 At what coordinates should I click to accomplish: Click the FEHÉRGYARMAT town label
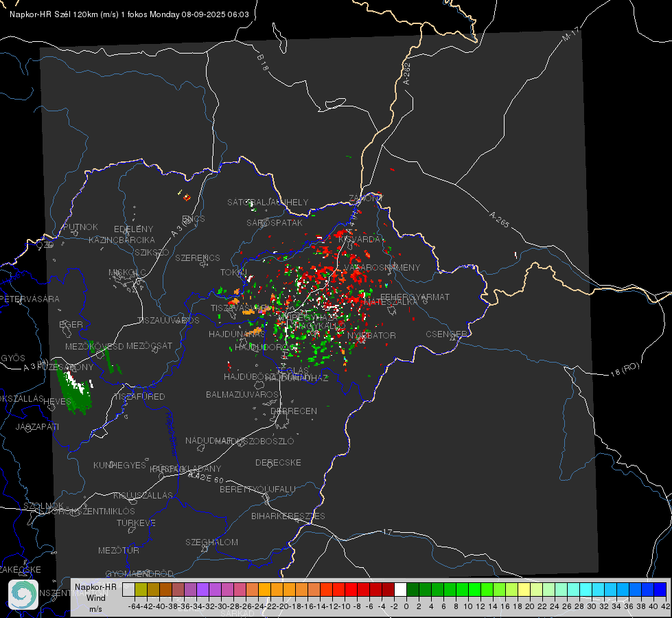[x=415, y=297]
